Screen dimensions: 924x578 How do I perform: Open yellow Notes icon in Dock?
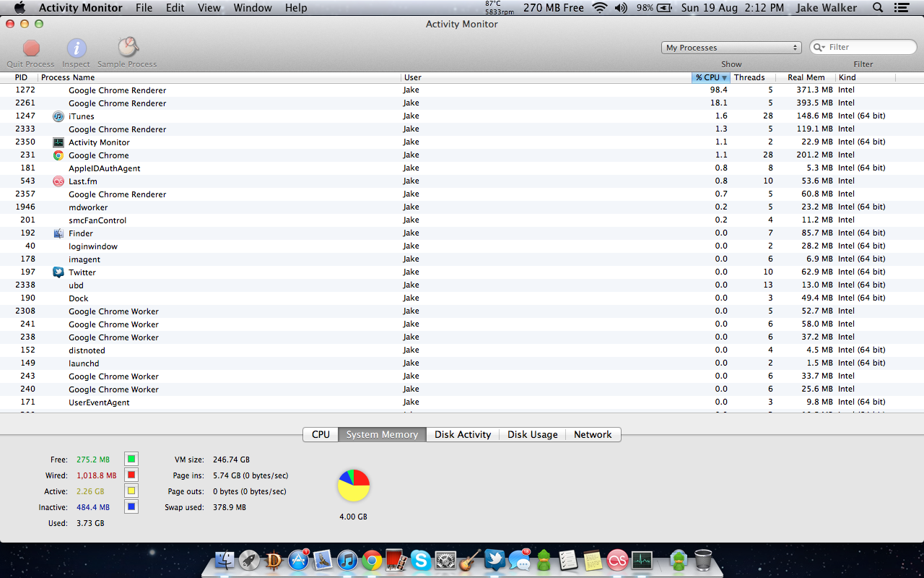point(593,560)
